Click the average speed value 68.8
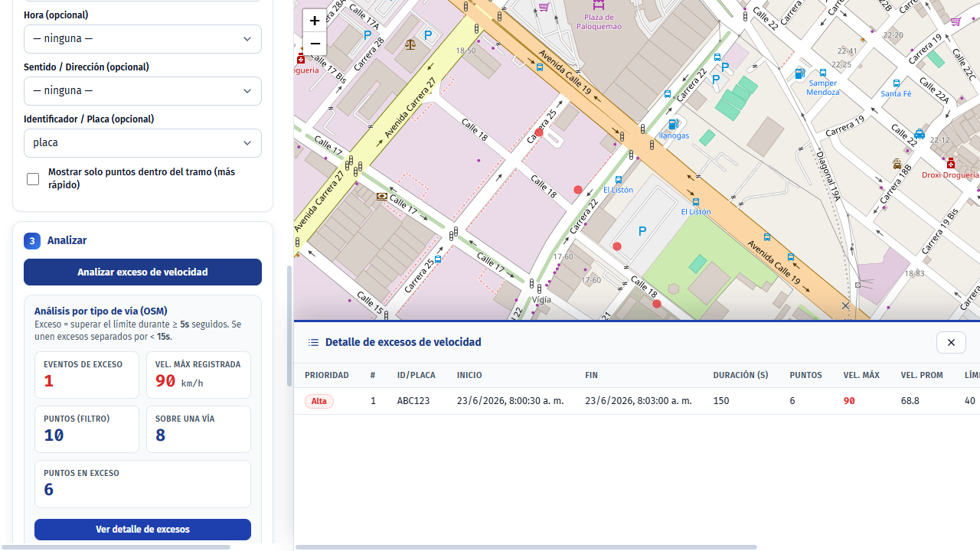 [910, 401]
